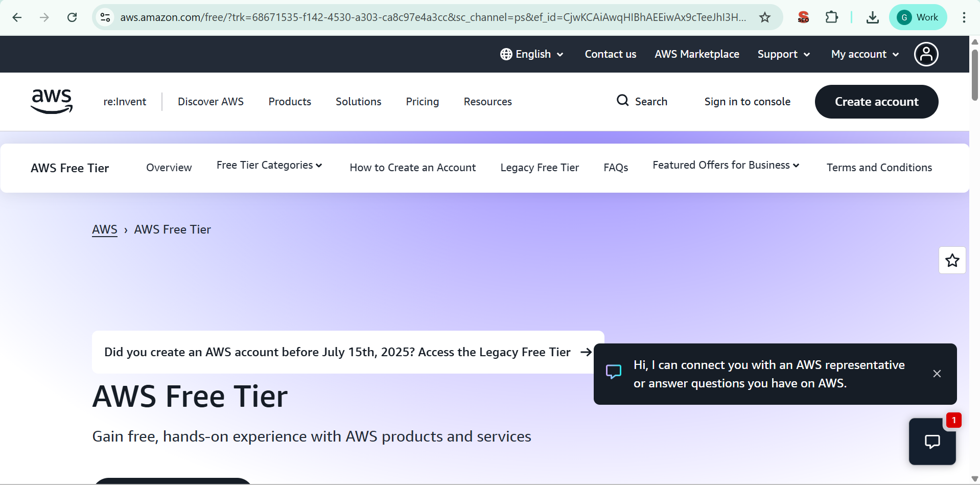This screenshot has height=485, width=980.
Task: Expand the Free Tier Categories dropdown
Action: point(269,166)
